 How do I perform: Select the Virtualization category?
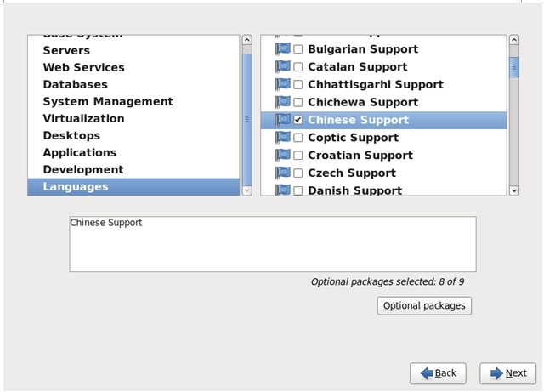point(133,119)
